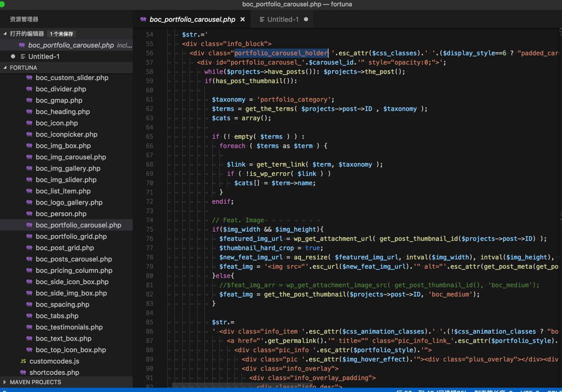
Task: Click the JS icon beside customcodes.js
Action: click(x=23, y=361)
